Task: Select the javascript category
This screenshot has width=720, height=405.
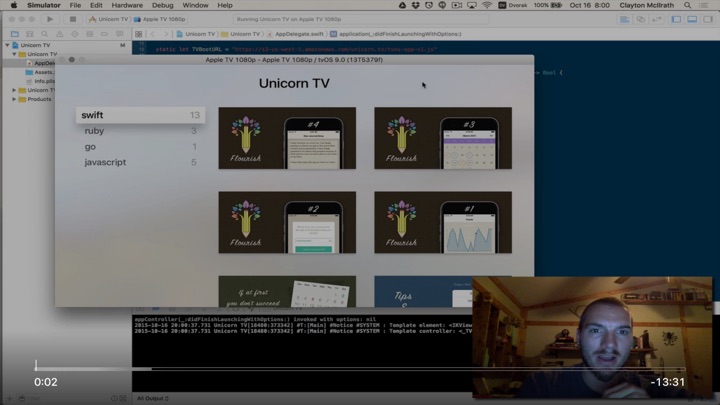Action: 141,162
